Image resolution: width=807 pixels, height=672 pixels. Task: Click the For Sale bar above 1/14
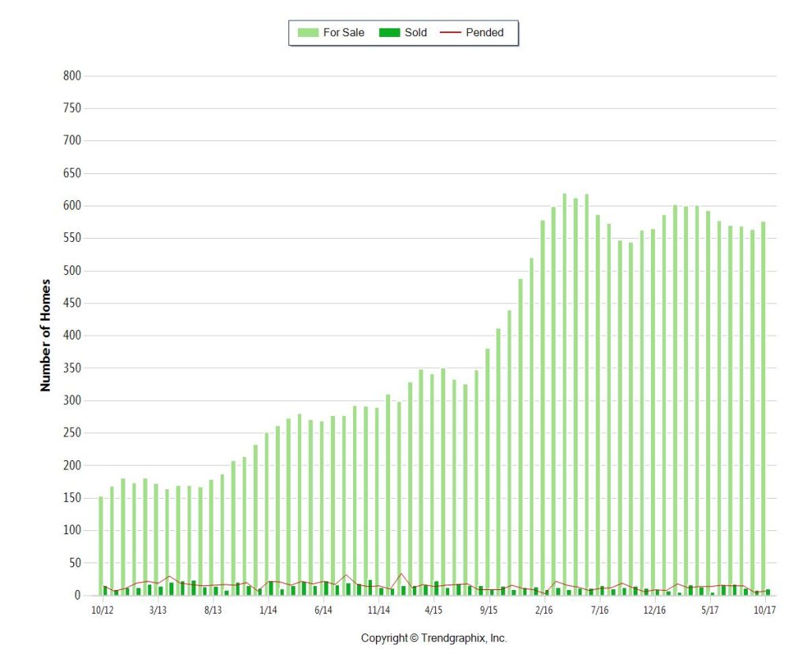pos(266,514)
